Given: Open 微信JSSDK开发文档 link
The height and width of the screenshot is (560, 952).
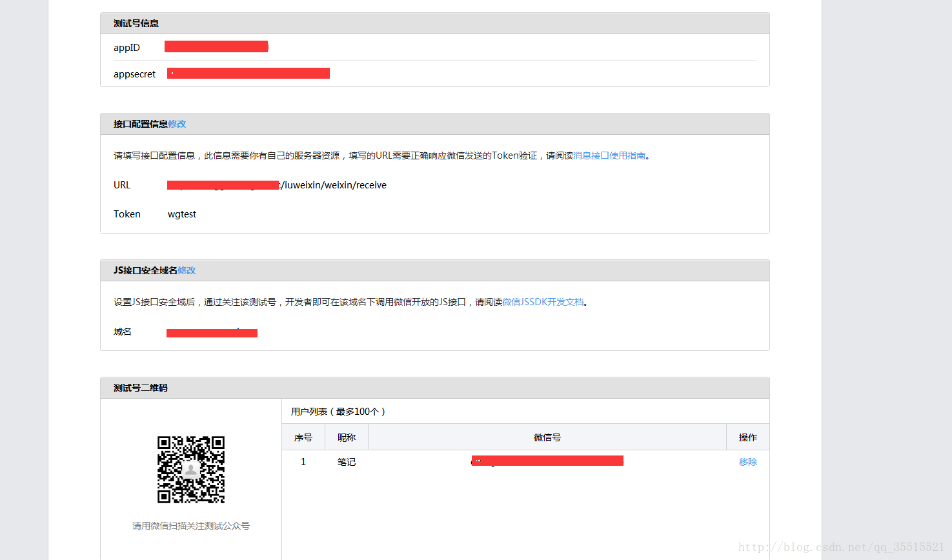Looking at the screenshot, I should pos(543,302).
